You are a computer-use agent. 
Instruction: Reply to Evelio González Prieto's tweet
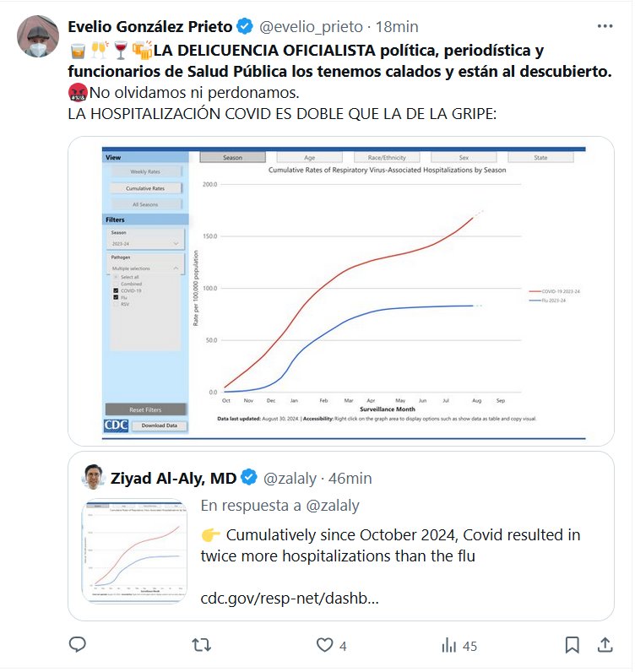[x=78, y=645]
